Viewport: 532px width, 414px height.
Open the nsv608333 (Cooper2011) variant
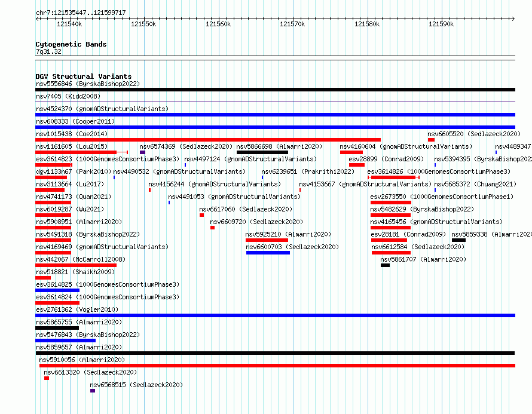coord(75,121)
